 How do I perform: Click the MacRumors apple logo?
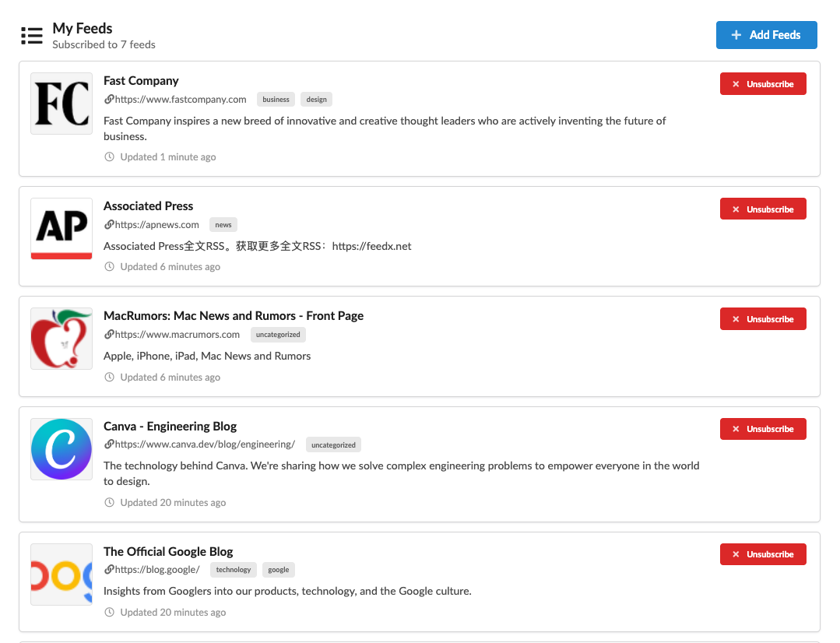61,338
